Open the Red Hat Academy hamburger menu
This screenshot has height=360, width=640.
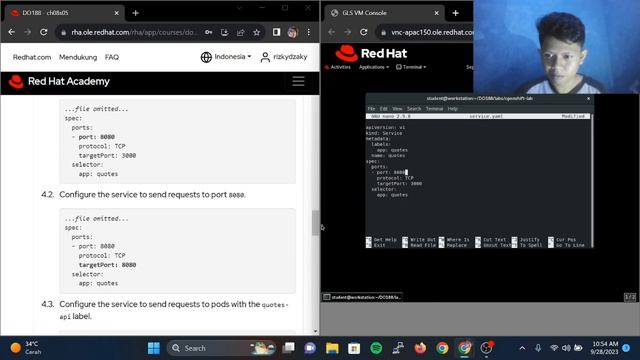pos(298,81)
